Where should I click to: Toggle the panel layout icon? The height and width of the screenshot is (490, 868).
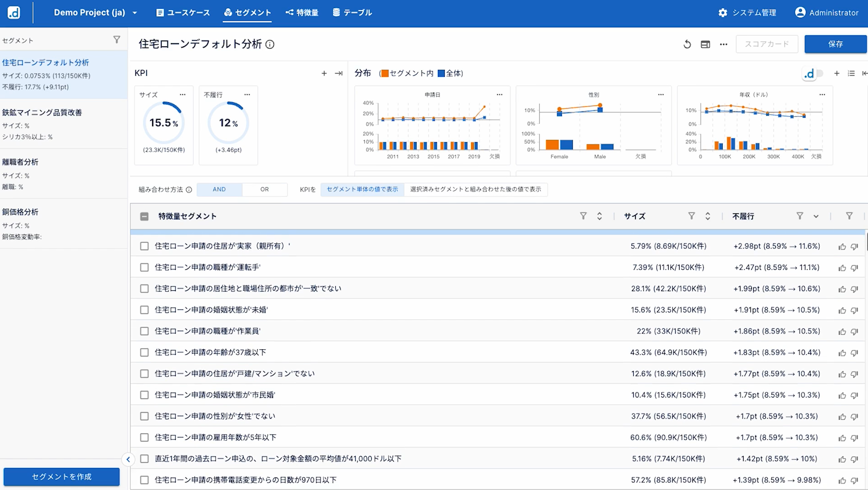coord(705,44)
